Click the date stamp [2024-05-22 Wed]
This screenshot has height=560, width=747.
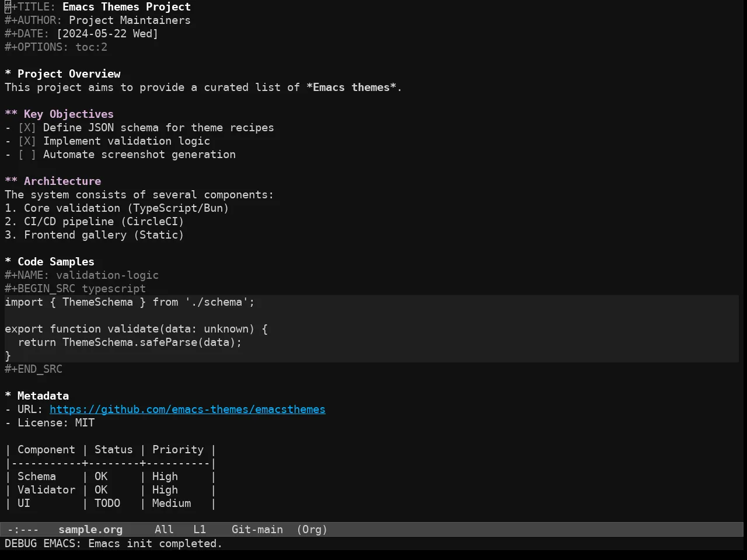pyautogui.click(x=107, y=34)
